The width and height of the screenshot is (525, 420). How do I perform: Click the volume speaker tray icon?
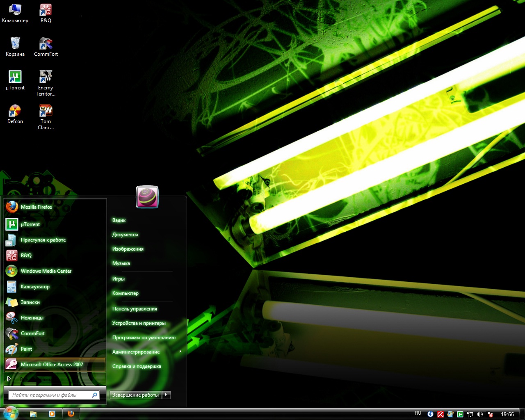click(480, 414)
